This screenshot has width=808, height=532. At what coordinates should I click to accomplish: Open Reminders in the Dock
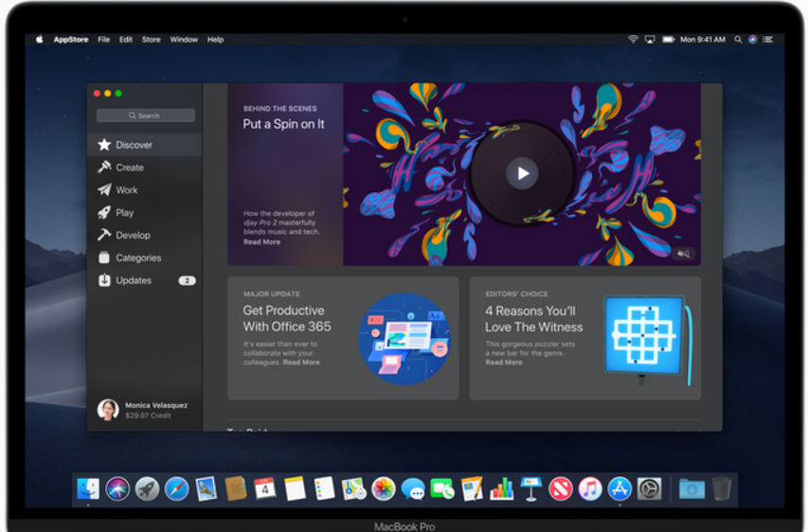pyautogui.click(x=324, y=488)
